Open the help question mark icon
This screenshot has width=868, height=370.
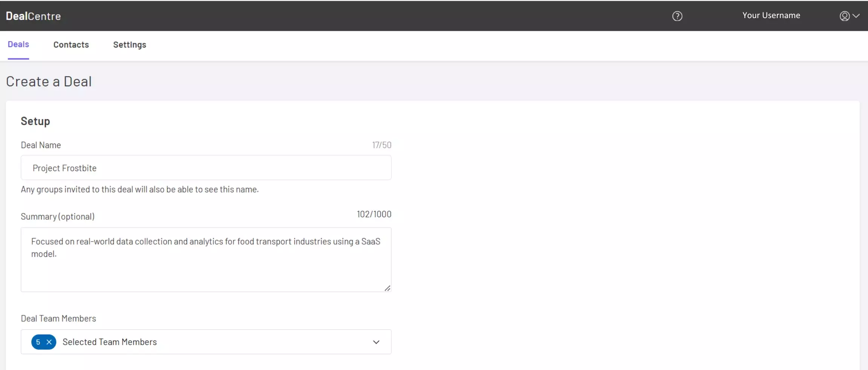pos(677,16)
